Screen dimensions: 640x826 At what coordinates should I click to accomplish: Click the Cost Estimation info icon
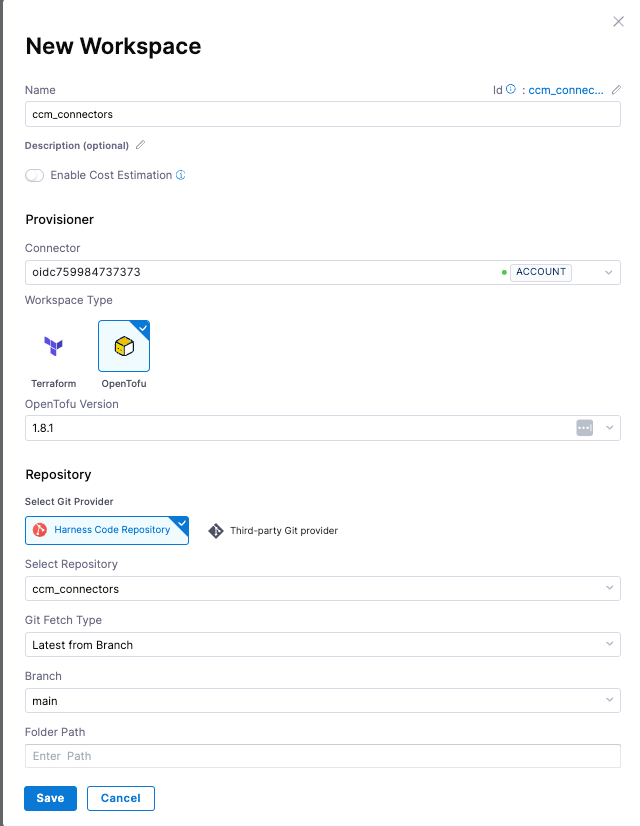click(181, 175)
